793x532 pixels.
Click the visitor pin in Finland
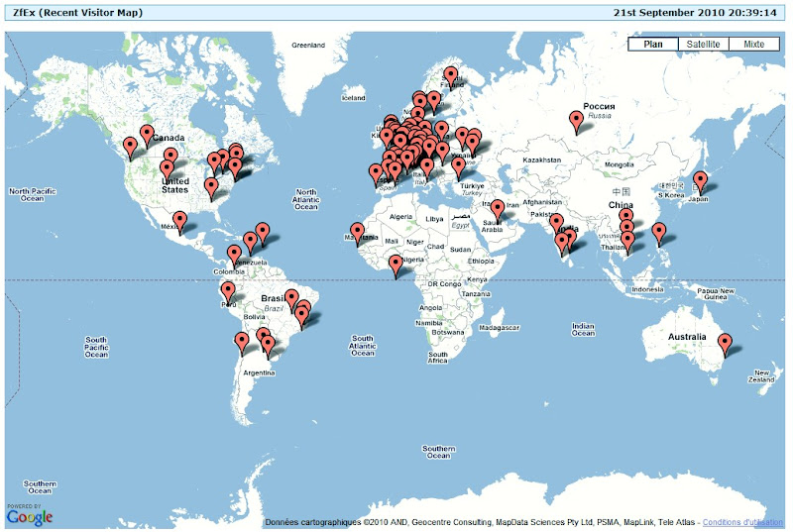click(x=450, y=79)
